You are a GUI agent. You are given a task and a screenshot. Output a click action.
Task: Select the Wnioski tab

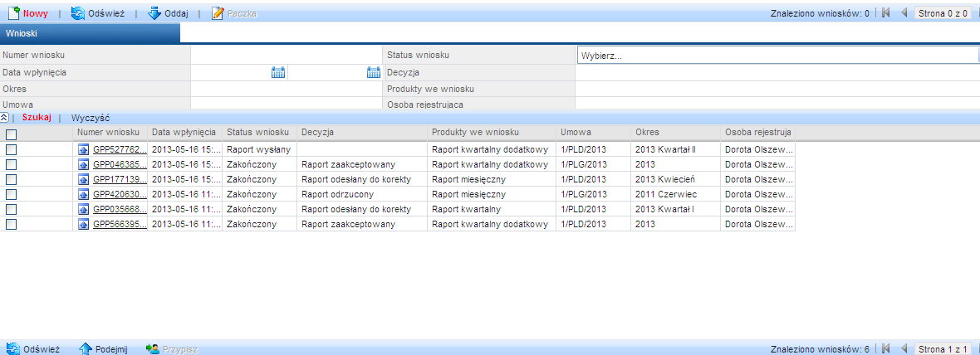tap(90, 32)
